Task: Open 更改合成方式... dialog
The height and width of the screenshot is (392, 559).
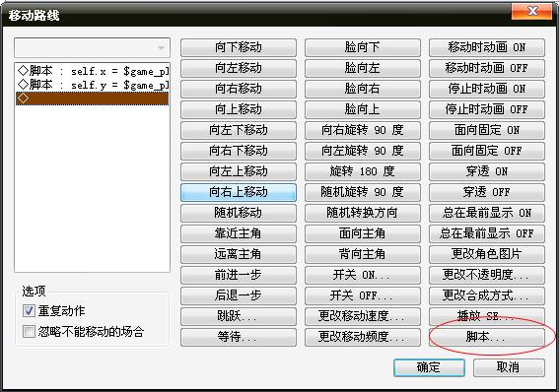Action: tap(487, 295)
